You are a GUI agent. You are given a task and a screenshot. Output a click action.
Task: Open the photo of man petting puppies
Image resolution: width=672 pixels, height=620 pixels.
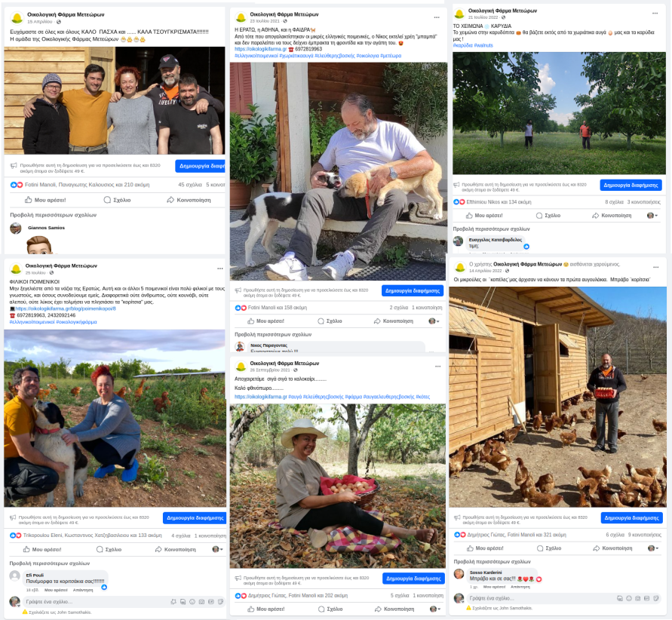[x=339, y=171]
